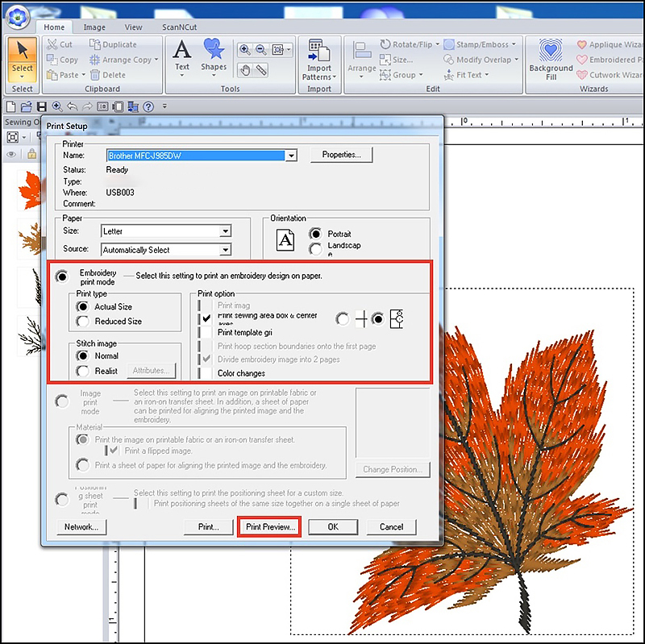Open printer Properties
This screenshot has height=644, width=645.
pos(347,155)
